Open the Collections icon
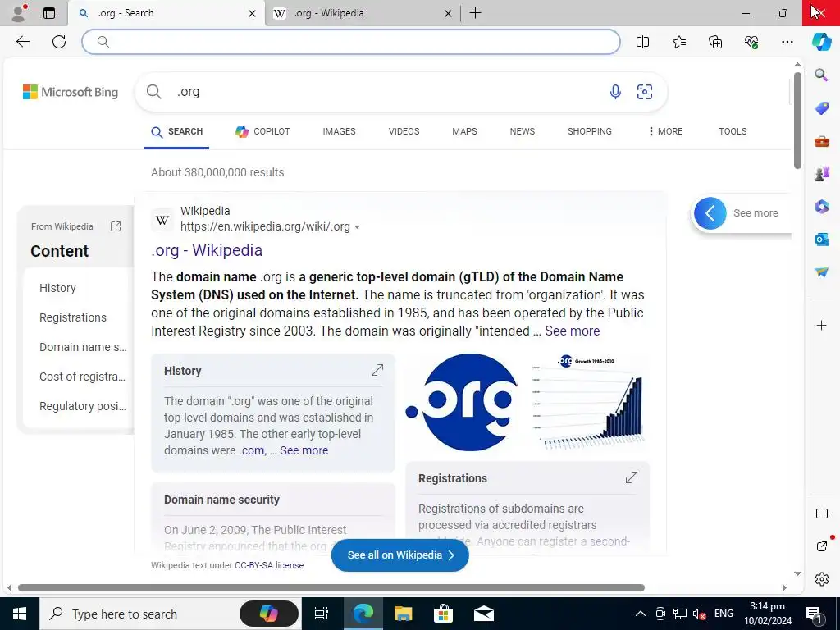This screenshot has height=630, width=840. (x=715, y=42)
